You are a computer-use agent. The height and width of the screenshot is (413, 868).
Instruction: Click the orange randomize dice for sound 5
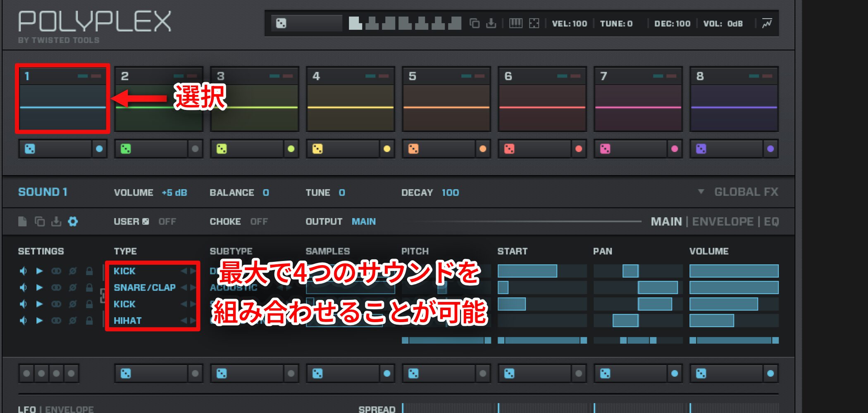413,149
